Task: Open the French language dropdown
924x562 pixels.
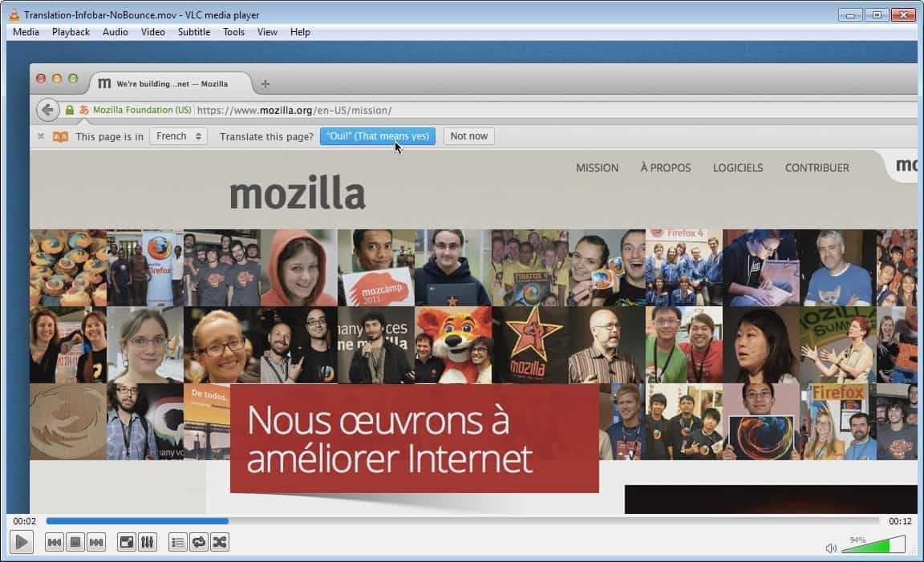Action: (177, 135)
